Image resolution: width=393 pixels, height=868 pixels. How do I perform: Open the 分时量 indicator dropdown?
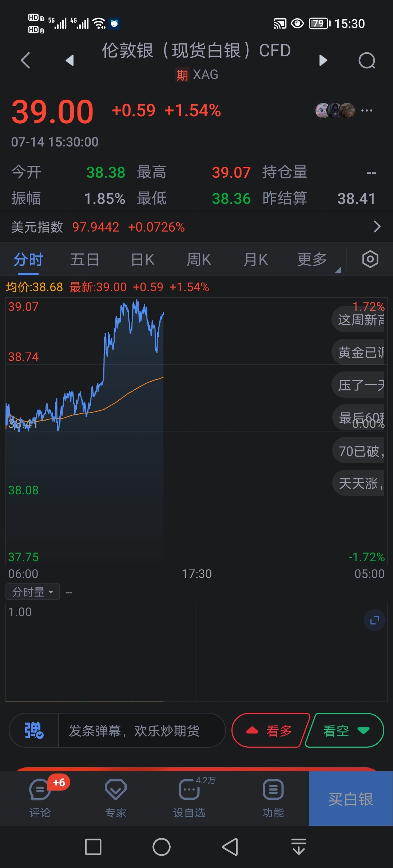(x=33, y=592)
